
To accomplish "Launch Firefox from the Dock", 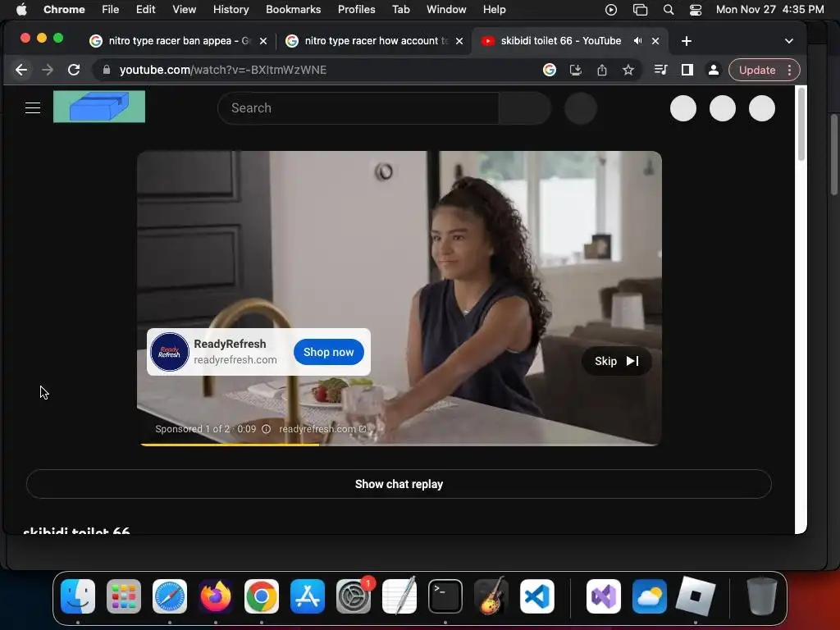I will (x=216, y=596).
